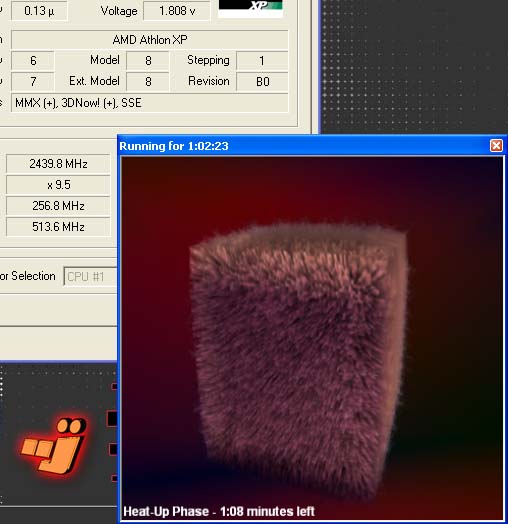Click the dotted dark desktop area at the top right
The image size is (508, 524).
(414, 65)
